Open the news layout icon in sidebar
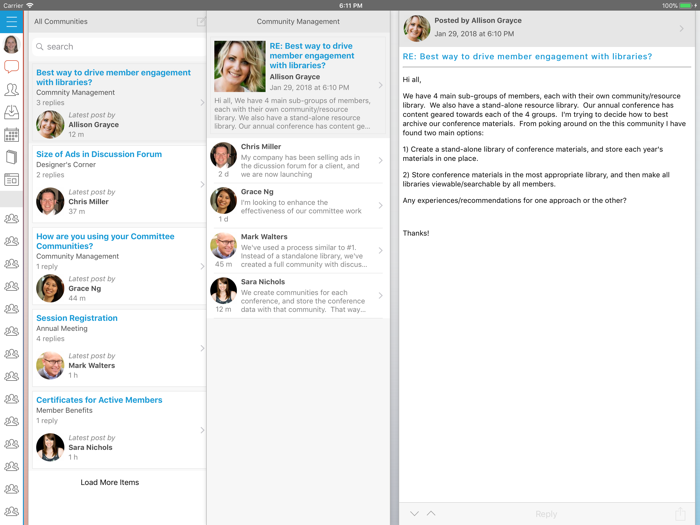This screenshot has width=700, height=525. pyautogui.click(x=11, y=179)
